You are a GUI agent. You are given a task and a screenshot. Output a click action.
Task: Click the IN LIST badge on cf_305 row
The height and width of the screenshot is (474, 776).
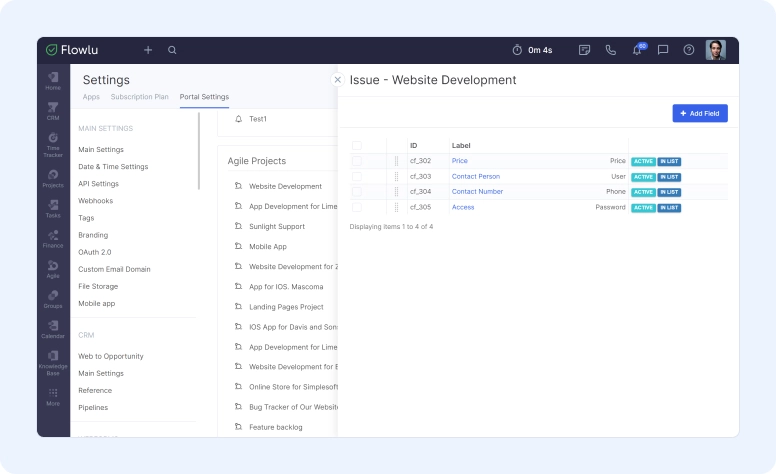[669, 208]
